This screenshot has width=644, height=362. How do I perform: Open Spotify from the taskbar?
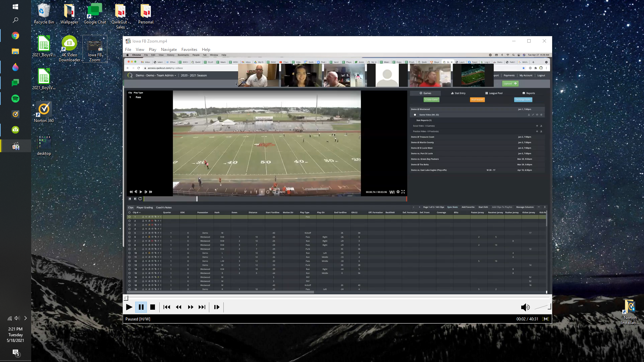[x=15, y=99]
